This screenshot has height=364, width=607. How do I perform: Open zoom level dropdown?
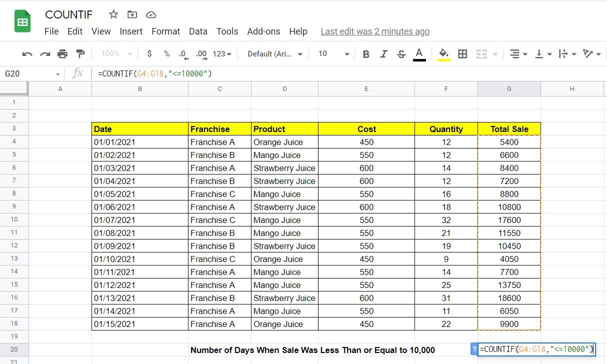116,54
